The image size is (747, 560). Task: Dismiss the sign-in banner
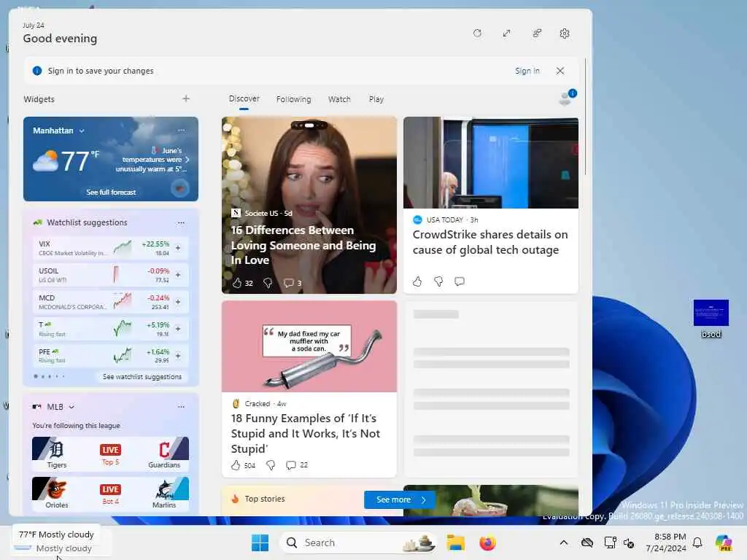[560, 71]
